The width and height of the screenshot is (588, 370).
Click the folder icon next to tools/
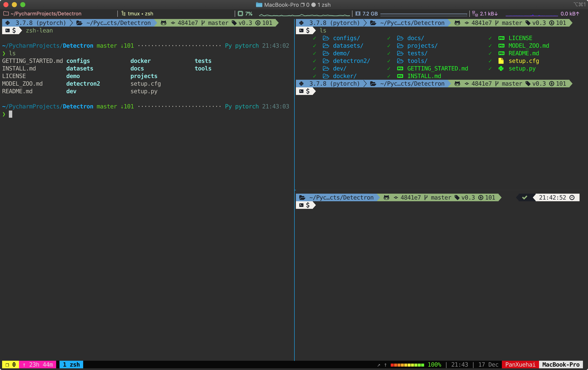[400, 61]
